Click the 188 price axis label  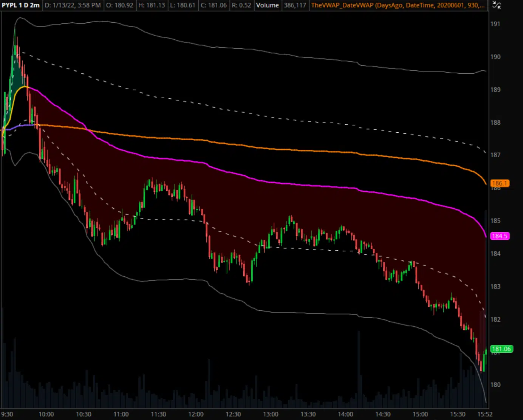[x=495, y=122]
